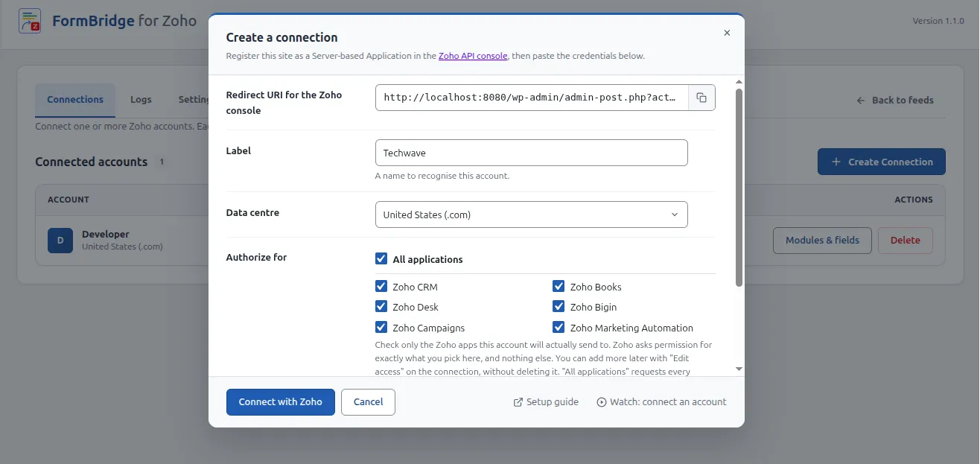Close the Create a connection dialog
The image size is (980, 464).
(x=727, y=33)
